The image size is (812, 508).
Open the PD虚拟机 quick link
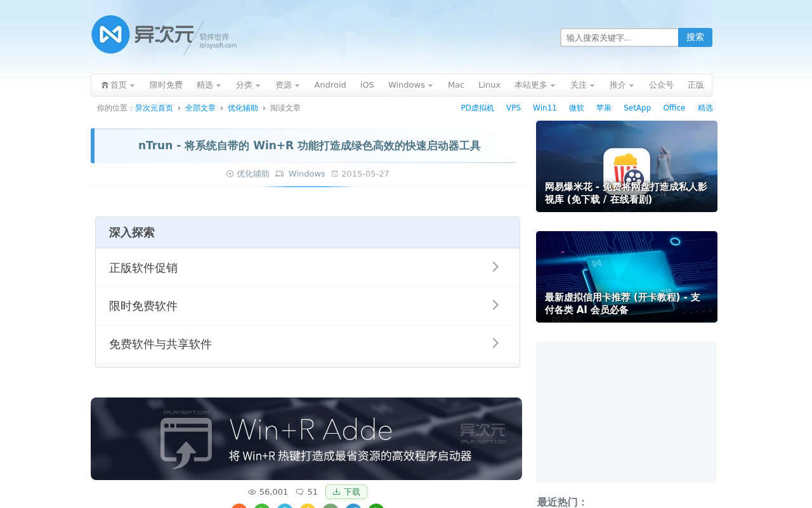[478, 108]
